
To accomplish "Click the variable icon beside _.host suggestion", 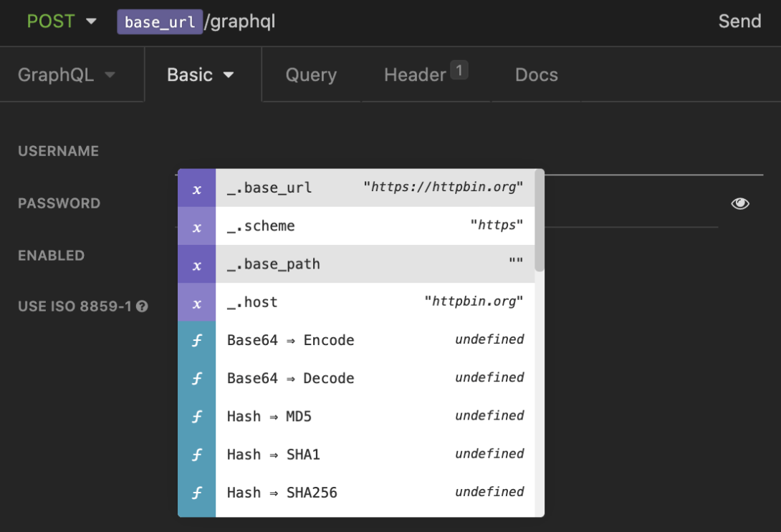I will point(196,302).
